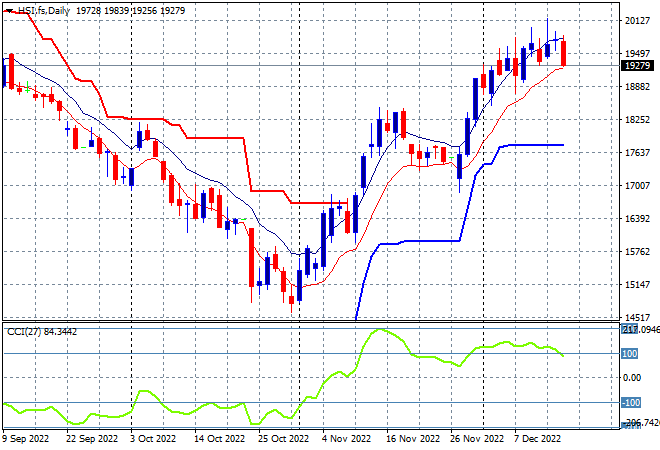Click the HSI,fs,Daily chart title text
Viewport: 660px width, 450px height.
pos(43,11)
